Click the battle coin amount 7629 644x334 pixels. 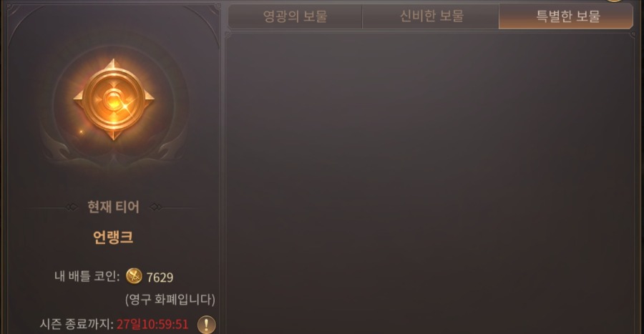click(x=160, y=277)
